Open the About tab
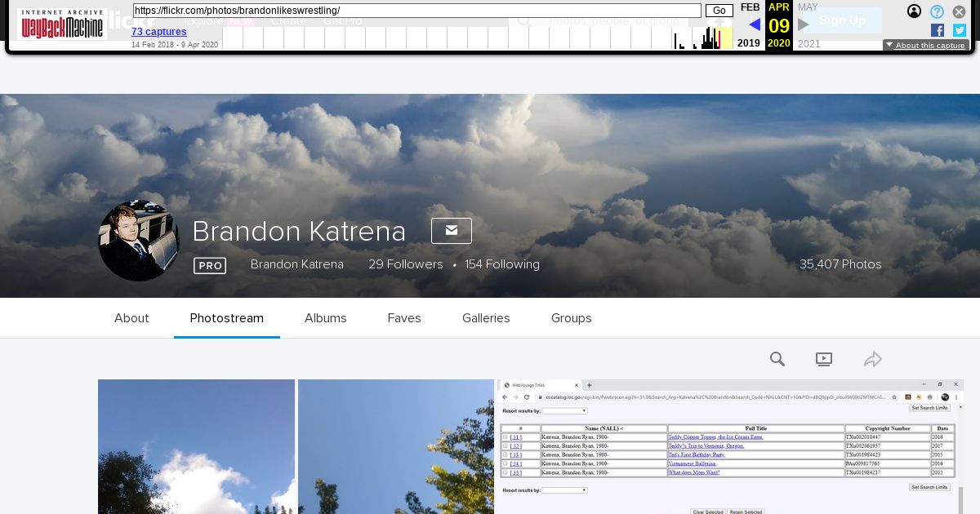Image resolution: width=980 pixels, height=514 pixels. [131, 318]
